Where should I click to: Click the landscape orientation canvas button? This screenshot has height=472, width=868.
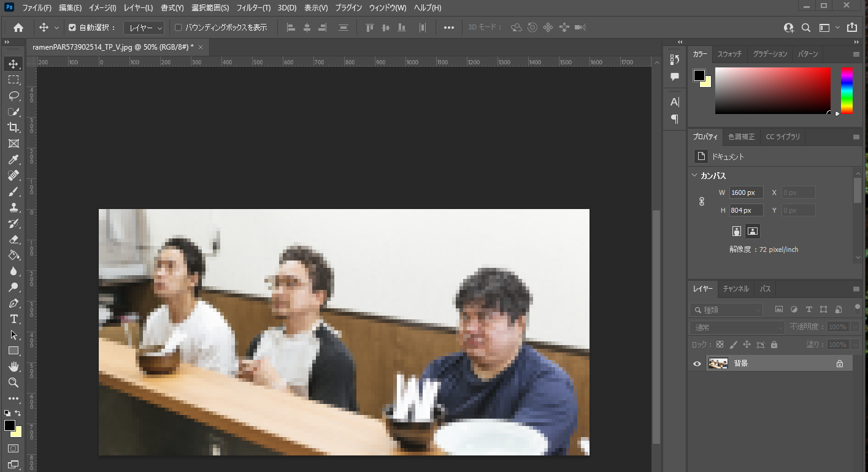(753, 231)
